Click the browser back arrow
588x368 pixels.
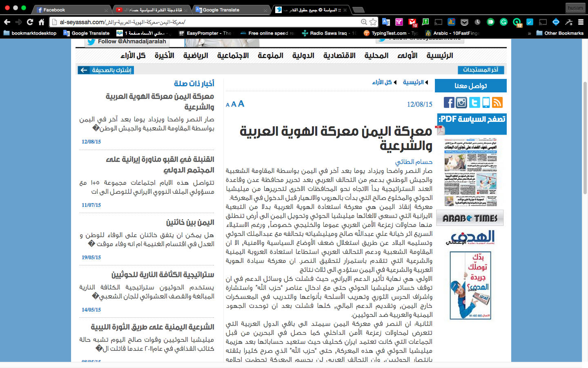[7, 22]
